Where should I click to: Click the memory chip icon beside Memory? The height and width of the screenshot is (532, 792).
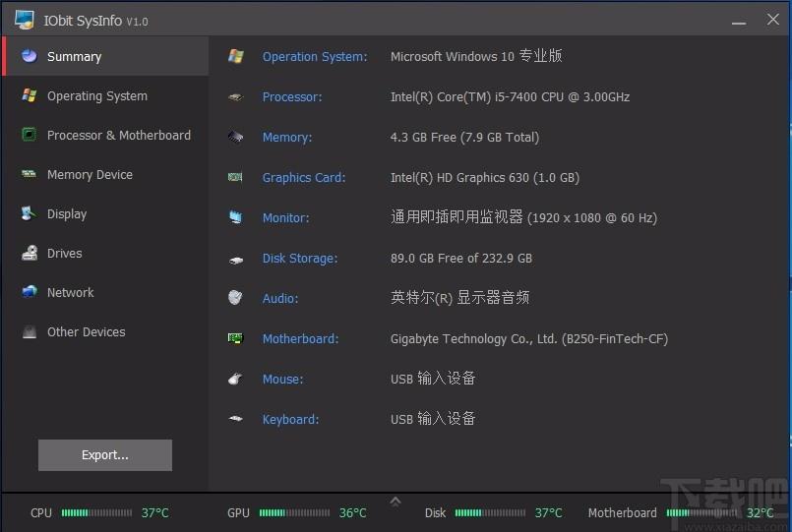pos(236,137)
